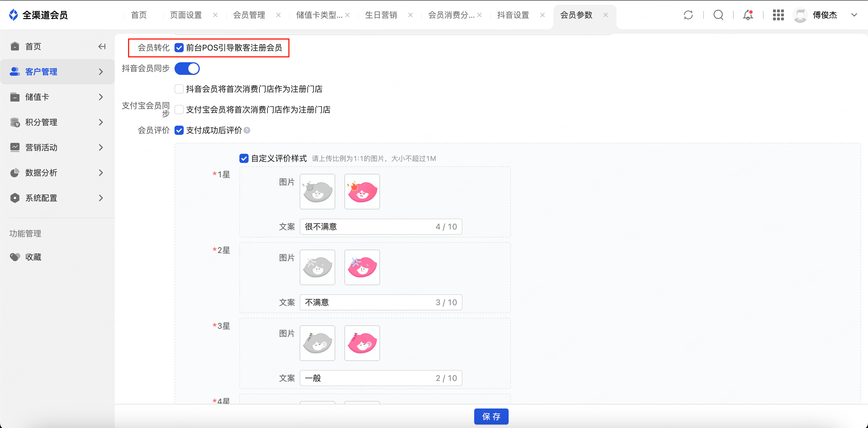Click the 首页 house icon in sidebar
The height and width of the screenshot is (428, 868).
point(15,46)
